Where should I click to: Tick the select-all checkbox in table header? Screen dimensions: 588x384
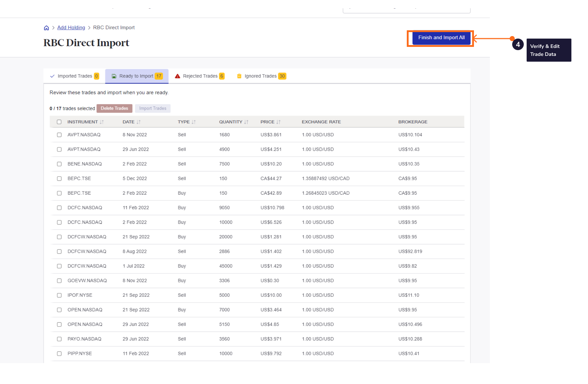click(59, 122)
